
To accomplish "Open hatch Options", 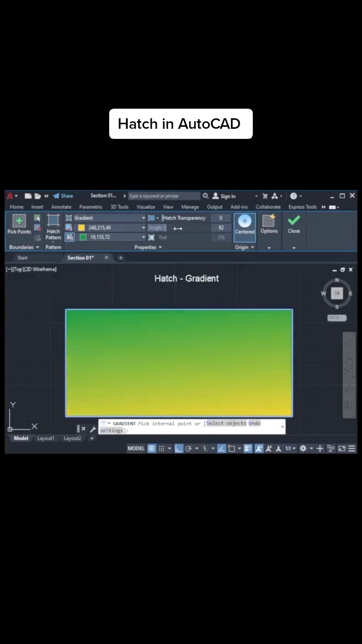I will (269, 224).
